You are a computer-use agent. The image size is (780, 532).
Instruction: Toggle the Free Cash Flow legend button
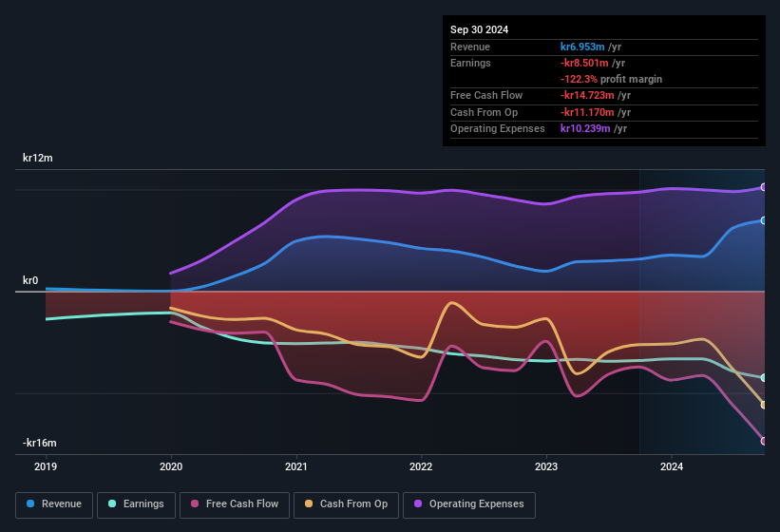tap(235, 504)
